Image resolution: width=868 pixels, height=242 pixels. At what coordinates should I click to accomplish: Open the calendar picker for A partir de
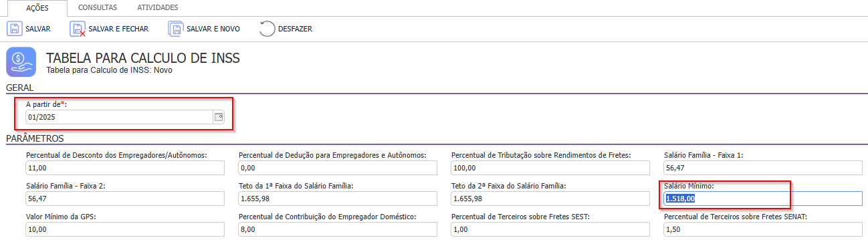(x=218, y=117)
